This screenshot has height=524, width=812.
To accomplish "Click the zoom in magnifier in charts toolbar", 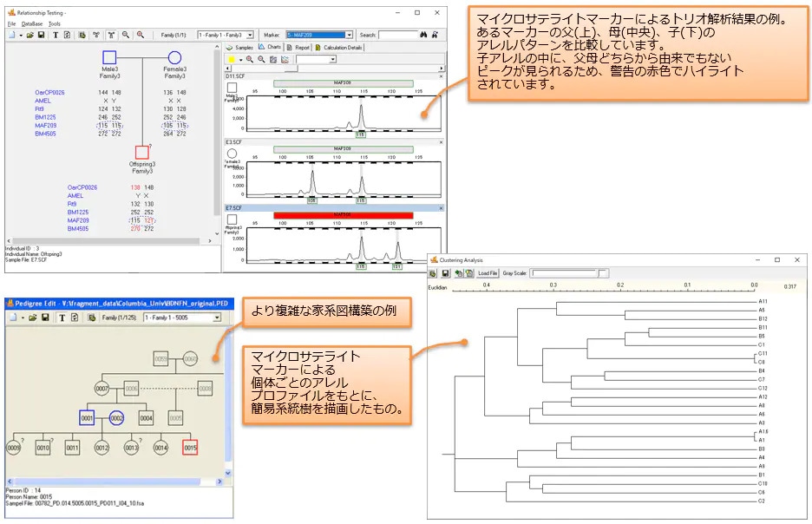I will (249, 60).
